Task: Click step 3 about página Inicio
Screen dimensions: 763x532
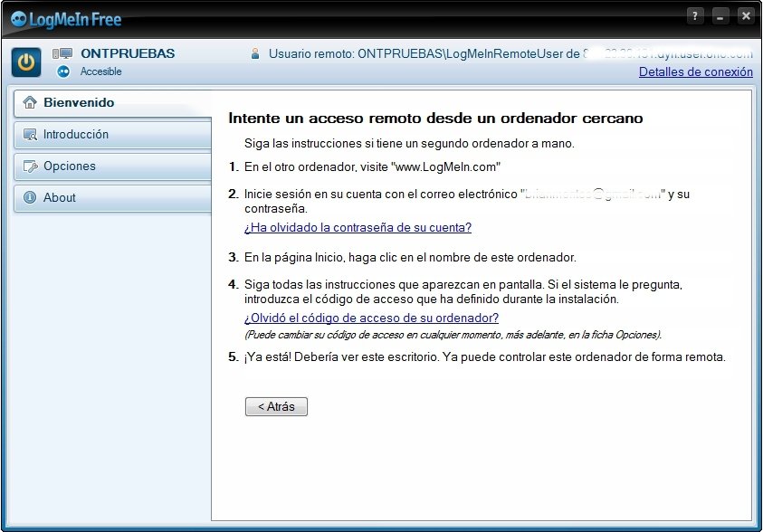Action: tap(410, 257)
